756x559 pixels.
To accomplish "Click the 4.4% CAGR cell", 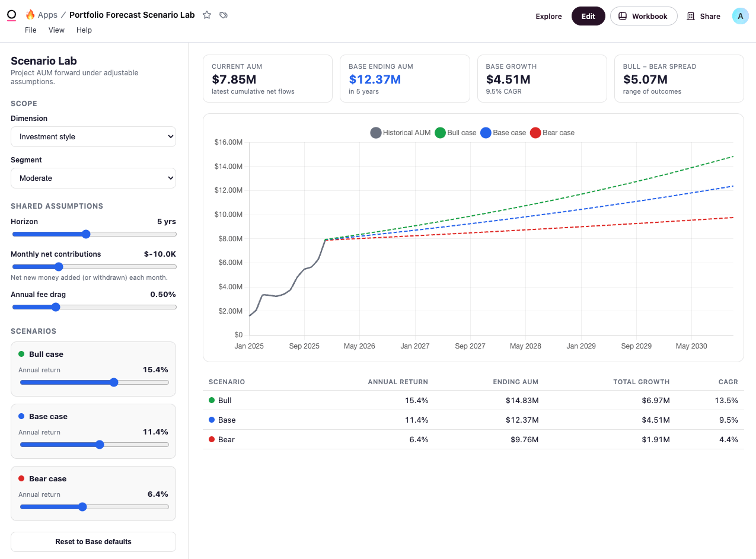I will (x=730, y=440).
